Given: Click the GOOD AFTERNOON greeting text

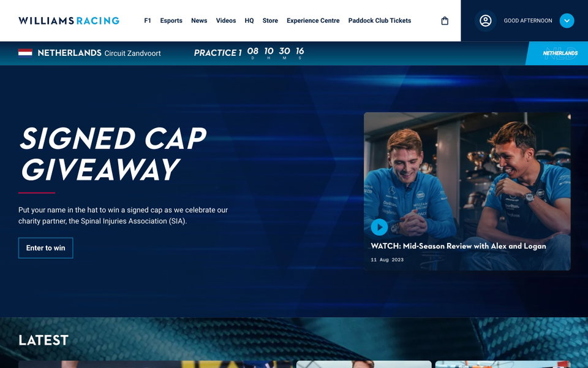Looking at the screenshot, I should pos(528,21).
